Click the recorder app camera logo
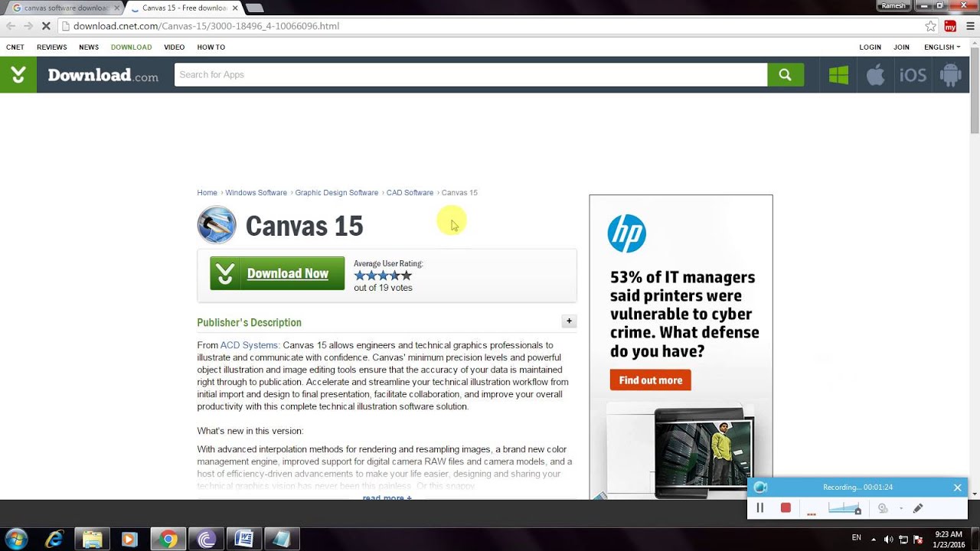980x551 pixels. click(760, 487)
